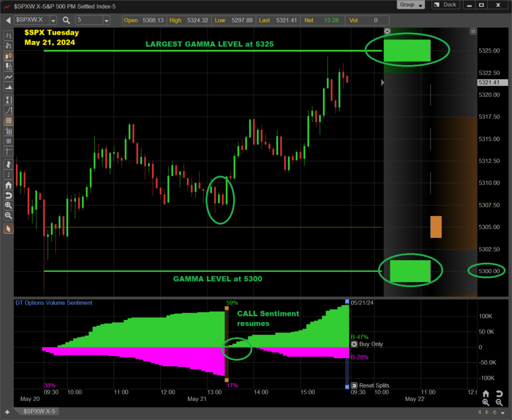Open gamma overlay settings gear icon

tap(386, 31)
